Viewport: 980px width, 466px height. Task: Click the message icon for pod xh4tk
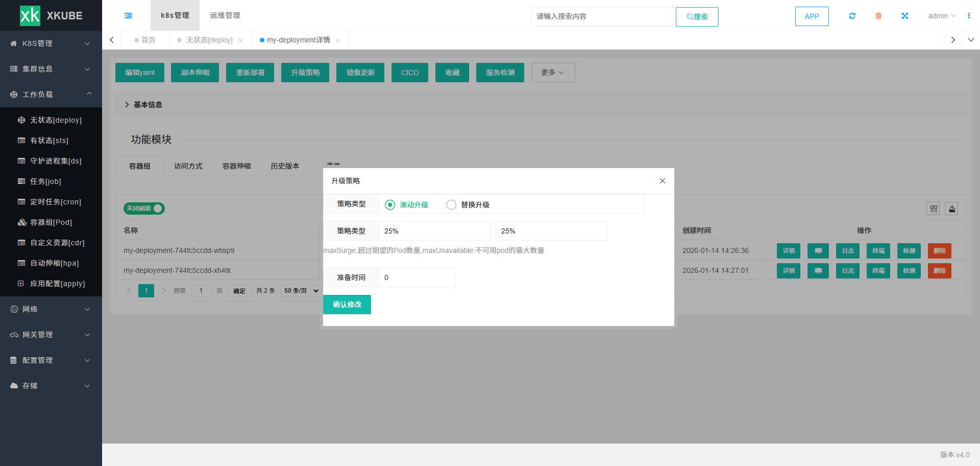[x=818, y=271]
